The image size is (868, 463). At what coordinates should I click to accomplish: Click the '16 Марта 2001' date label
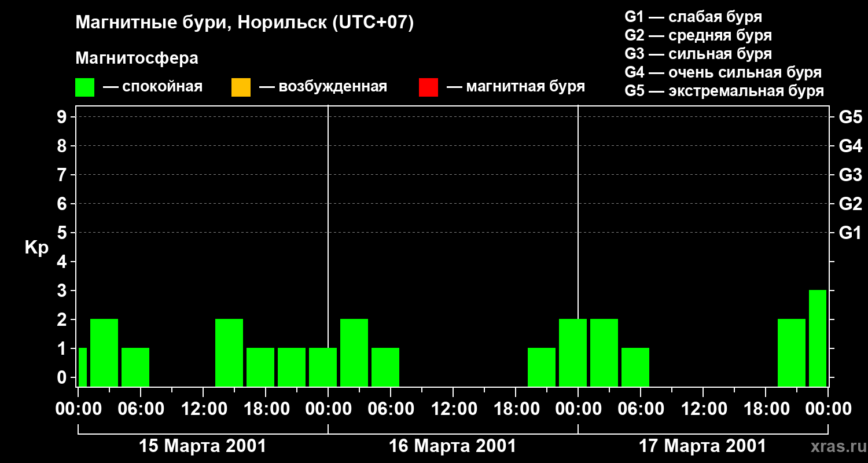pyautogui.click(x=453, y=446)
